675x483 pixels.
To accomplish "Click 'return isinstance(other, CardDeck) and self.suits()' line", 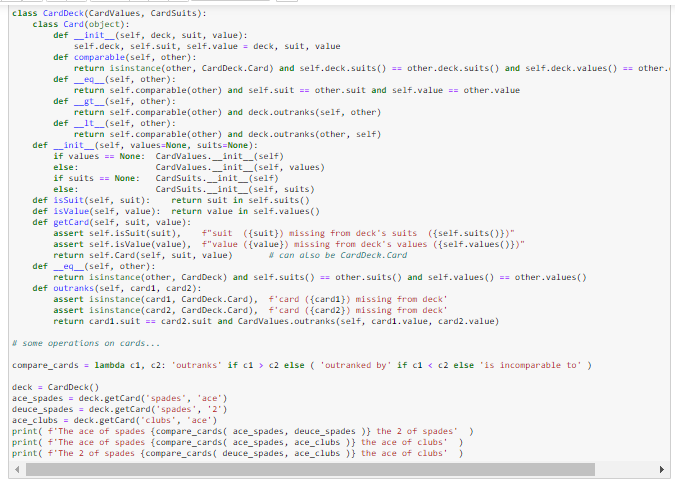I will 320,277.
